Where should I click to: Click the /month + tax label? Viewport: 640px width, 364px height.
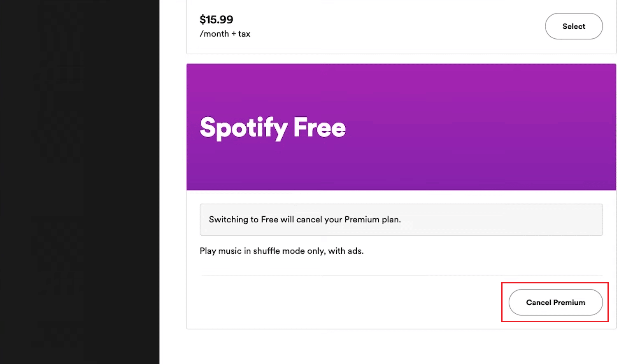[225, 34]
